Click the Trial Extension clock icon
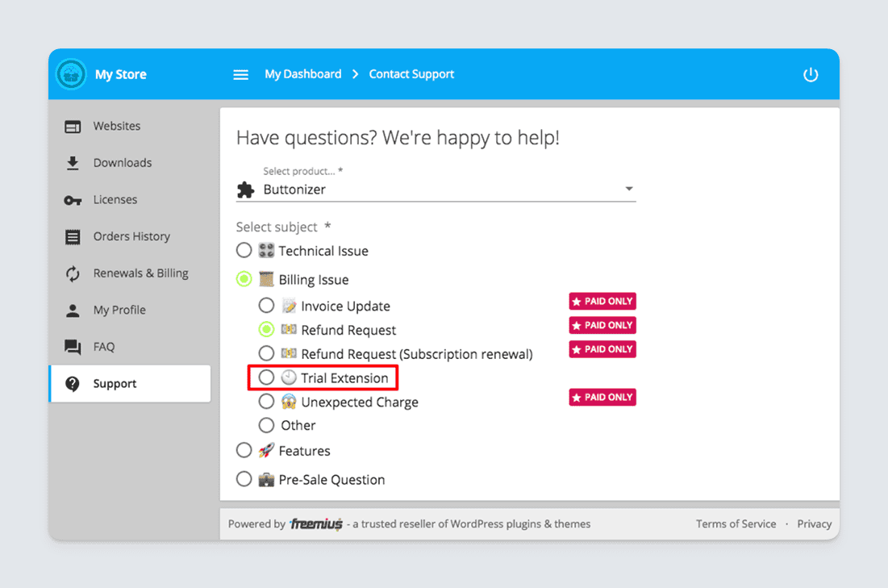The height and width of the screenshot is (588, 888). pyautogui.click(x=289, y=377)
